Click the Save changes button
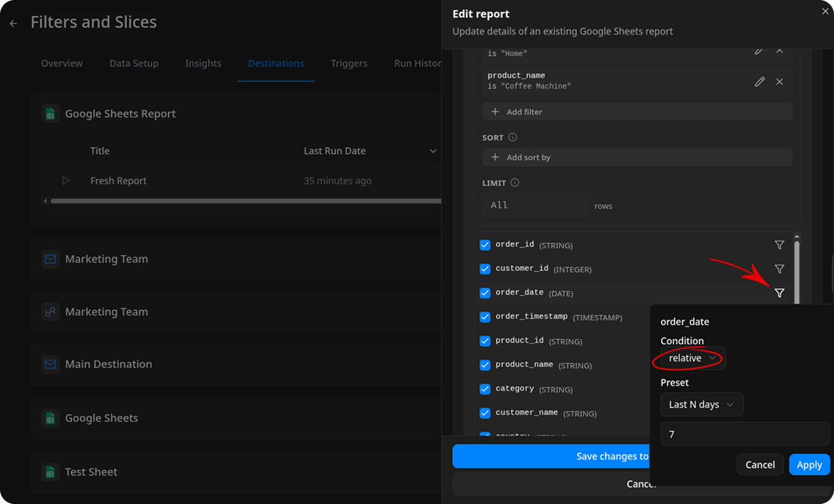The image size is (834, 504). tap(551, 456)
